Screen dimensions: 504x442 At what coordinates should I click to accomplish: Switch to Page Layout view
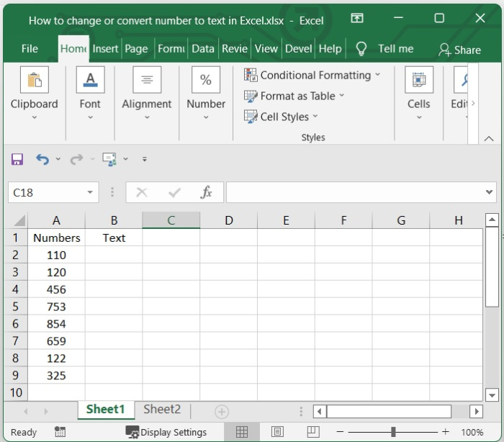click(277, 432)
